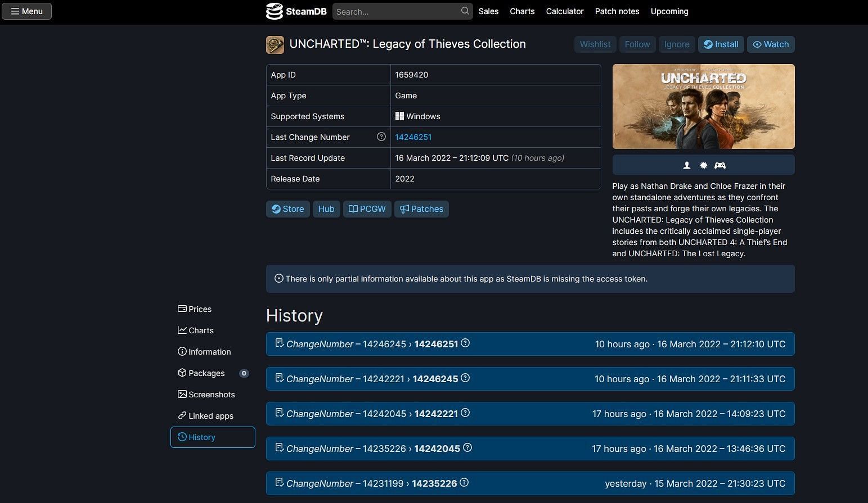Screen dimensions: 868x503
Task: Add game to Wishlist
Action: click(x=595, y=44)
